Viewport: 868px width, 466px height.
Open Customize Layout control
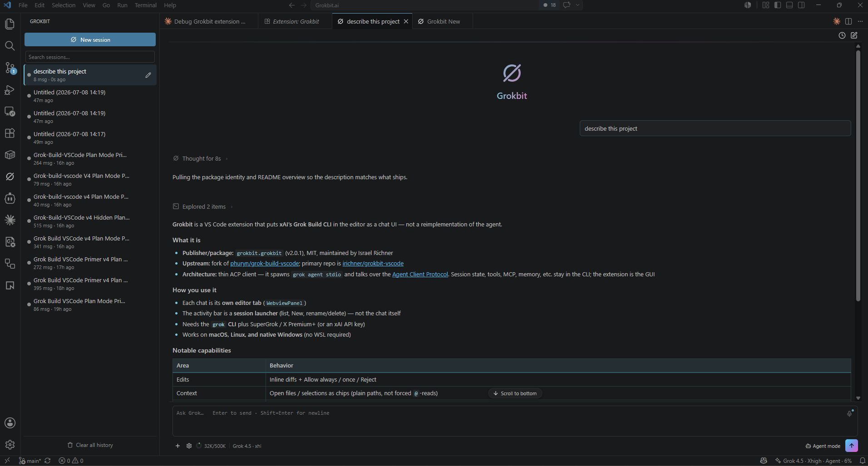[766, 5]
